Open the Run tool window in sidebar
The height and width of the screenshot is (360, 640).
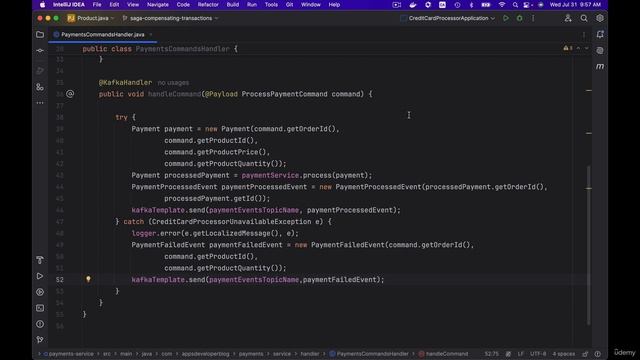(x=40, y=276)
